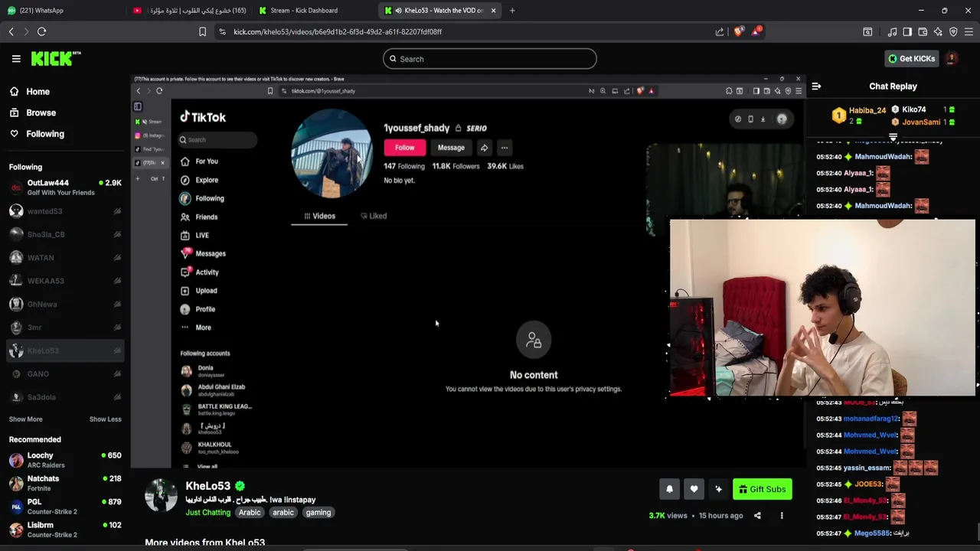Image resolution: width=980 pixels, height=551 pixels.
Task: Open Browse in the Kick sidebar
Action: (x=41, y=112)
